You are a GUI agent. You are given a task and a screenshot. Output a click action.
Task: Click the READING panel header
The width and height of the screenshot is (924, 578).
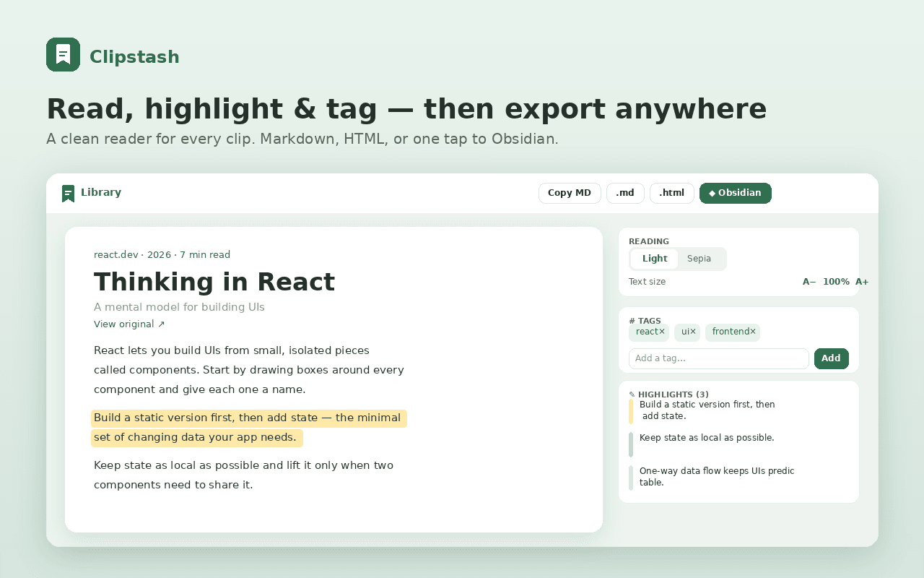click(x=649, y=241)
